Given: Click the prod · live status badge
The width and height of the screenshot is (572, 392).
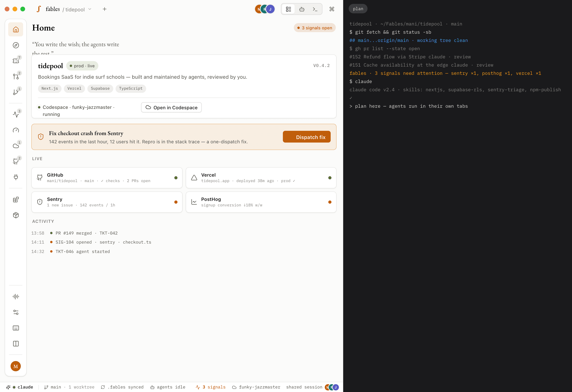Looking at the screenshot, I should (82, 66).
